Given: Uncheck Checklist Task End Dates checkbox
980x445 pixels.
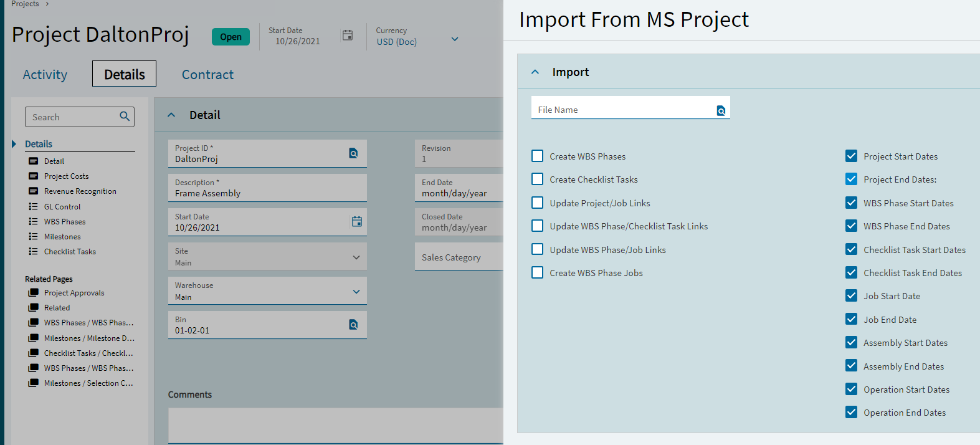Looking at the screenshot, I should pyautogui.click(x=851, y=272).
